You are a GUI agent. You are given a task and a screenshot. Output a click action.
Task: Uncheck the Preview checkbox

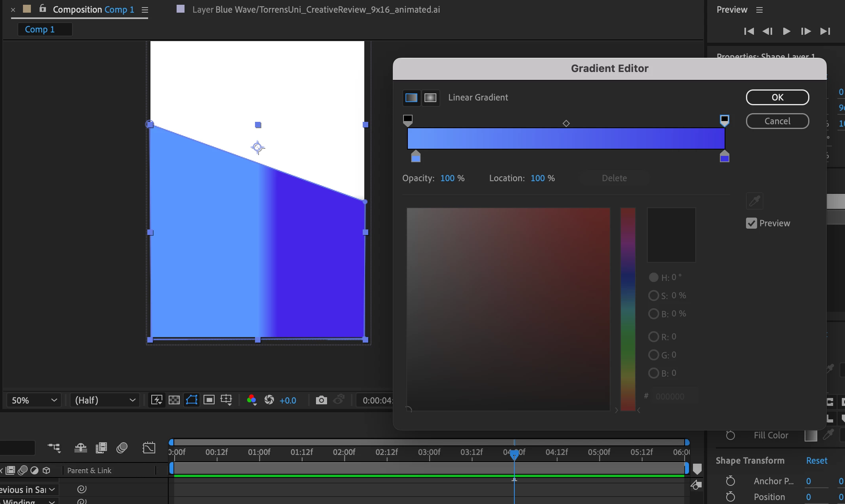click(751, 224)
